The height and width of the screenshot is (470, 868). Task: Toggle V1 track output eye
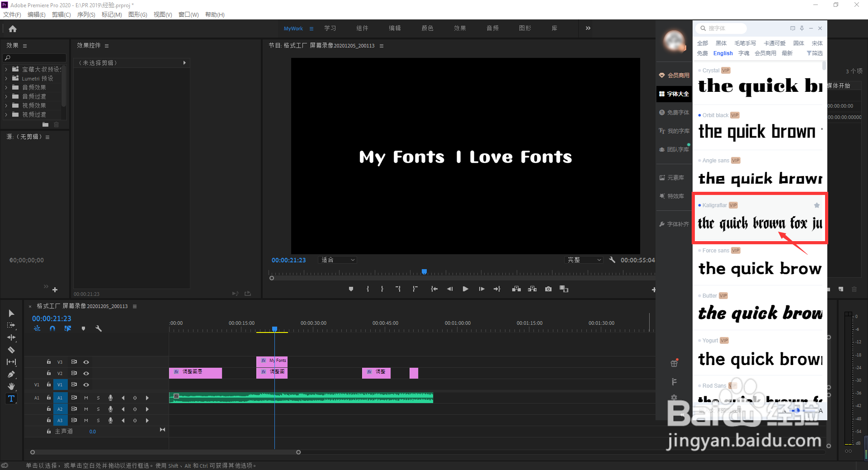(86, 385)
